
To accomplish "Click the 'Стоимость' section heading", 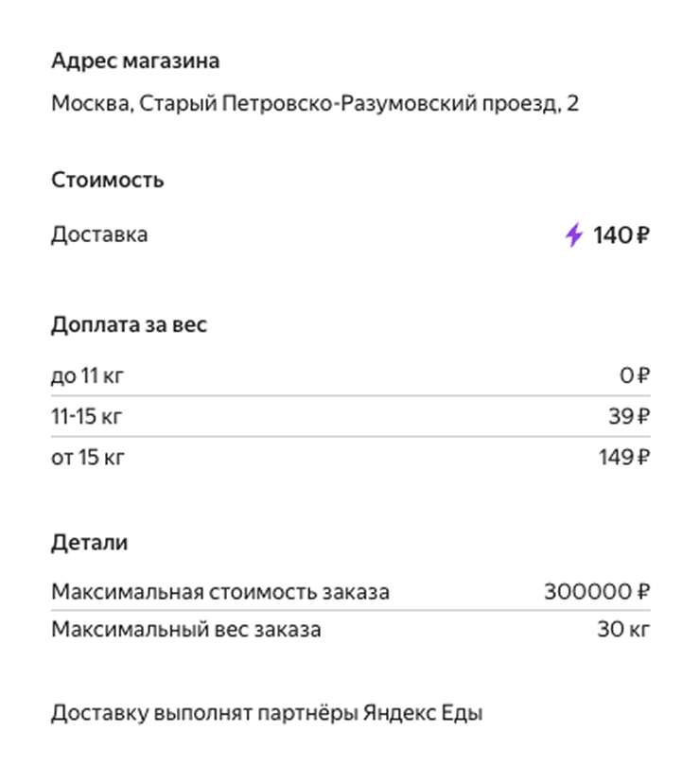I will point(108,180).
